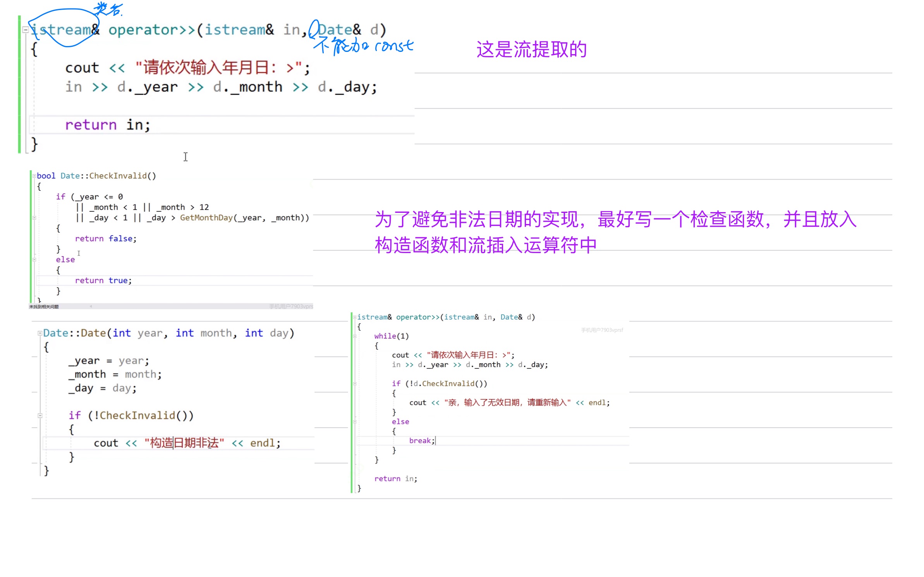
Task: Click the return true; code line
Action: pyautogui.click(x=103, y=281)
